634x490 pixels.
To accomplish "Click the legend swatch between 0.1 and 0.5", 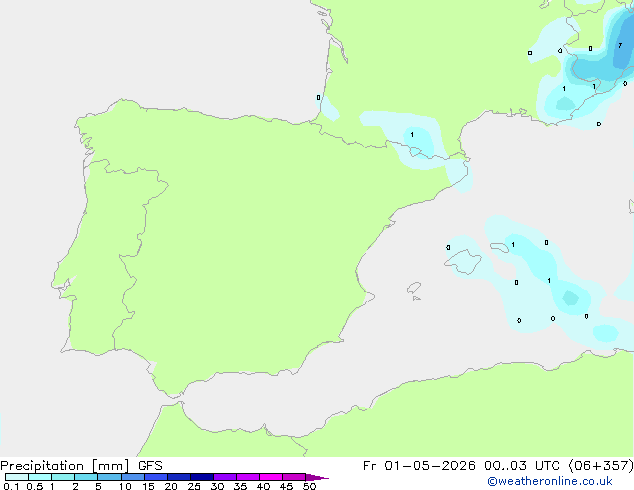I will tap(17, 477).
